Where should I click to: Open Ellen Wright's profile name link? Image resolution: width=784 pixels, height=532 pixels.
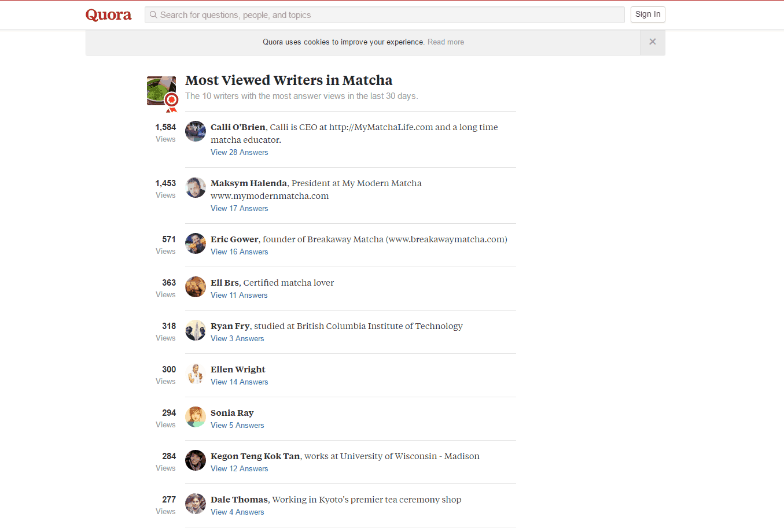click(x=238, y=370)
